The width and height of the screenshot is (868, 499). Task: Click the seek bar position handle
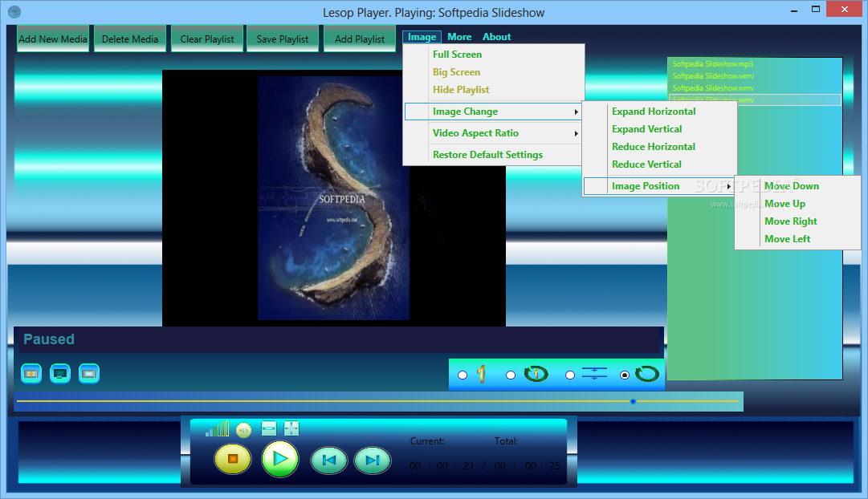tap(633, 402)
